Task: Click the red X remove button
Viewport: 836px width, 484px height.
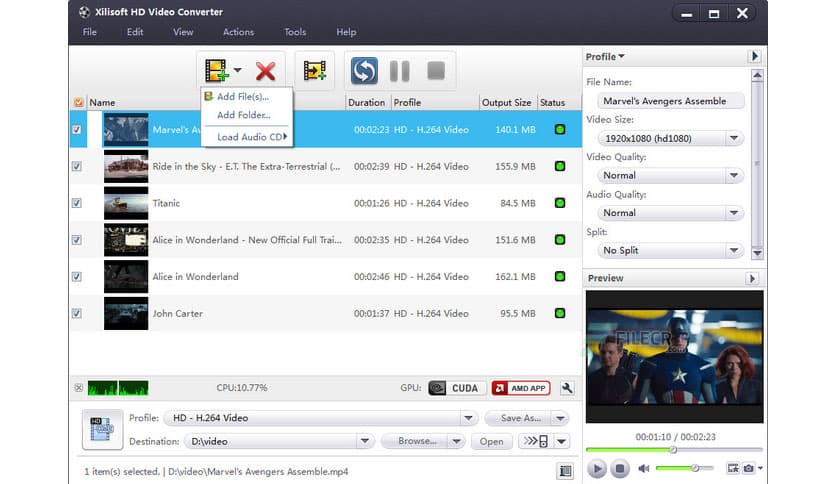Action: (x=265, y=71)
